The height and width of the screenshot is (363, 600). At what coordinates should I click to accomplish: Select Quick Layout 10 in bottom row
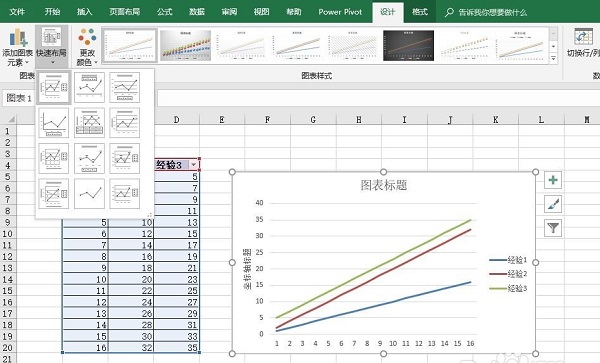pos(54,194)
